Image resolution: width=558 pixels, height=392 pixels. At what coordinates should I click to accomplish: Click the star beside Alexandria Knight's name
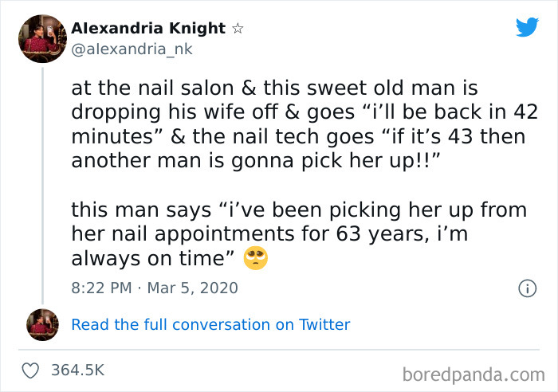point(237,29)
